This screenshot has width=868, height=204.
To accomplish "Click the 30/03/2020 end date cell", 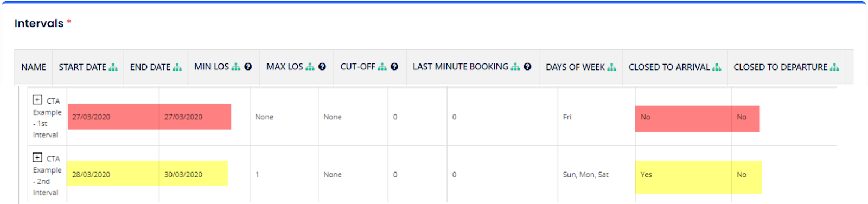I will click(194, 174).
